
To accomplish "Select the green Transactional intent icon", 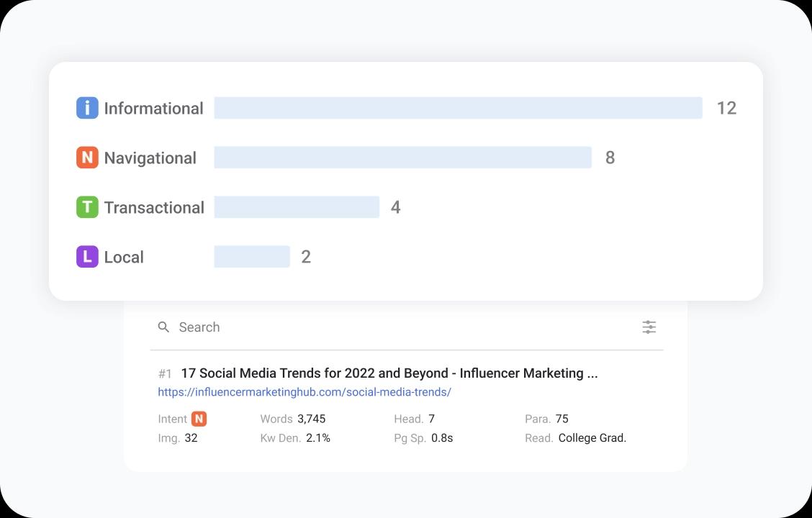I will [87, 207].
